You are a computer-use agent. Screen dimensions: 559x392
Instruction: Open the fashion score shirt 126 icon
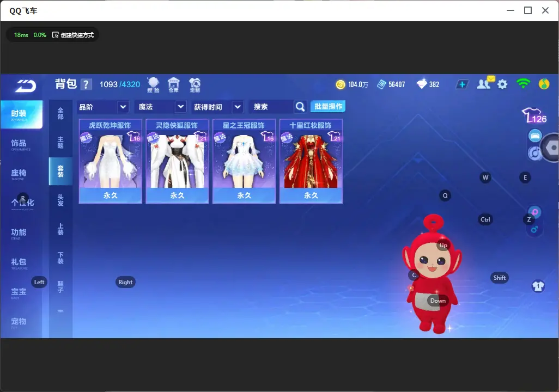click(535, 115)
